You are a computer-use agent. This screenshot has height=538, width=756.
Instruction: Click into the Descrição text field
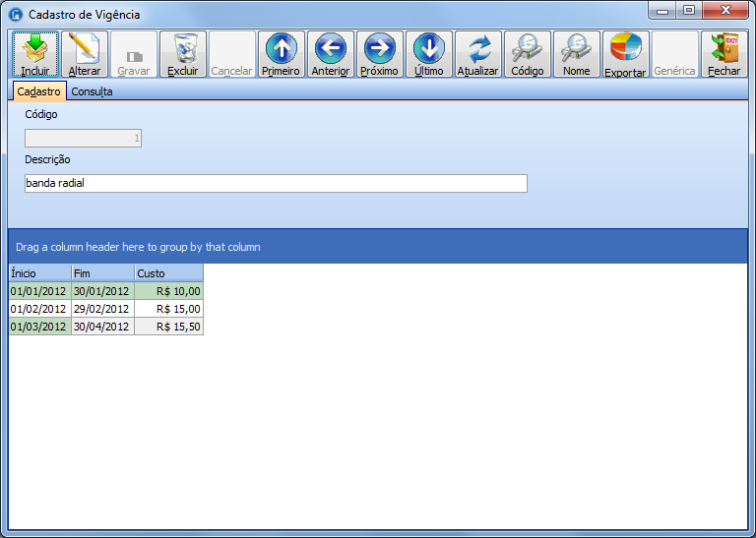[276, 183]
